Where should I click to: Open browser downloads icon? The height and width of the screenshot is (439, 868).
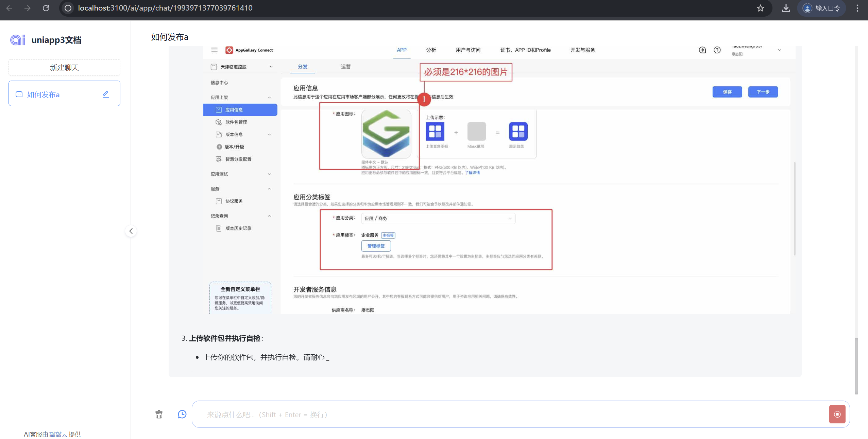(786, 8)
